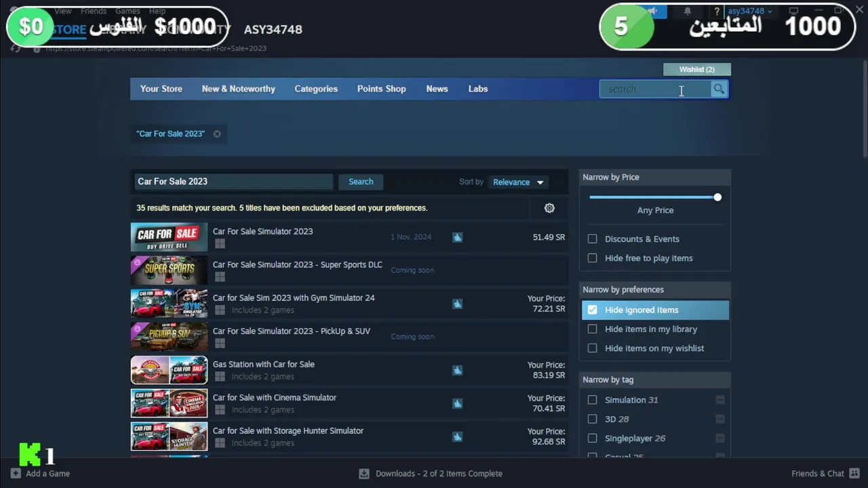Click the 92.68 SR price
This screenshot has height=488, width=868.
click(x=549, y=441)
